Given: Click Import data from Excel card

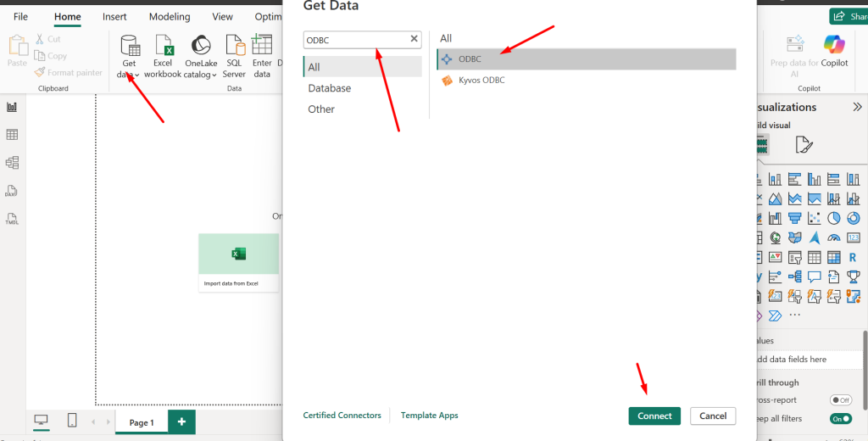Looking at the screenshot, I should (x=238, y=263).
